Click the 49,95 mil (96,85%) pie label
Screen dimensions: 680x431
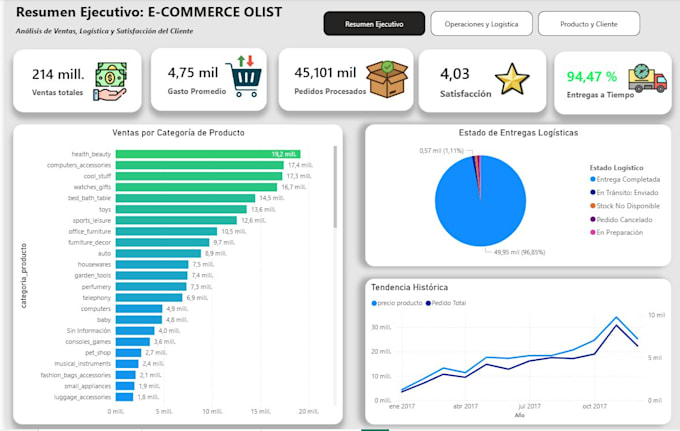click(x=519, y=252)
